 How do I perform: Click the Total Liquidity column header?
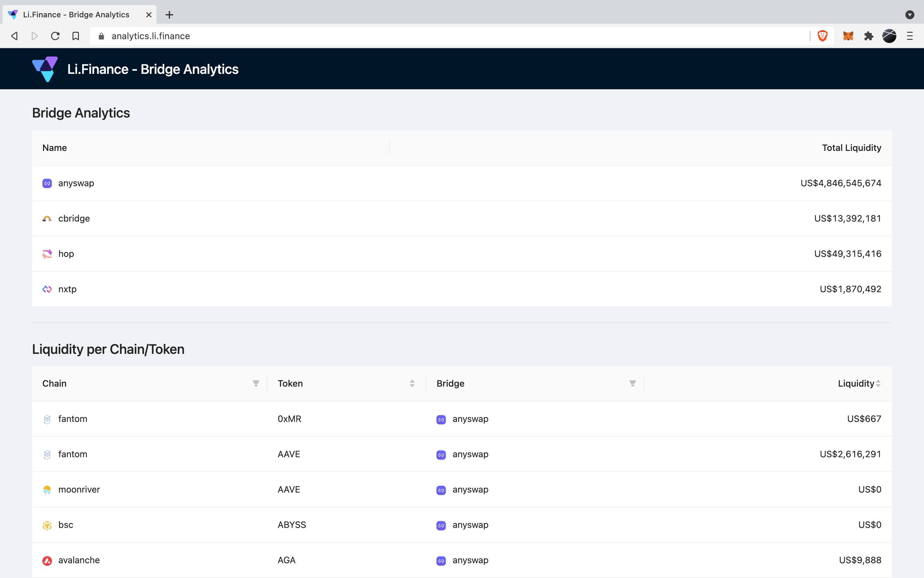coord(851,148)
